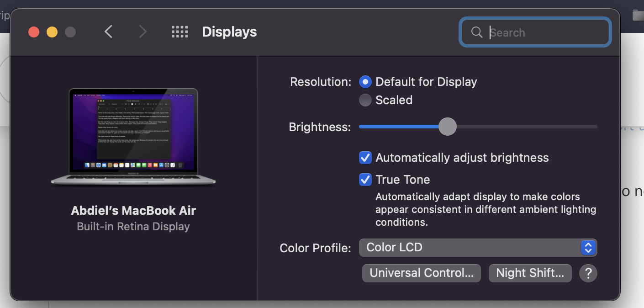
Task: Click the Brightness slider knob
Action: tap(448, 127)
